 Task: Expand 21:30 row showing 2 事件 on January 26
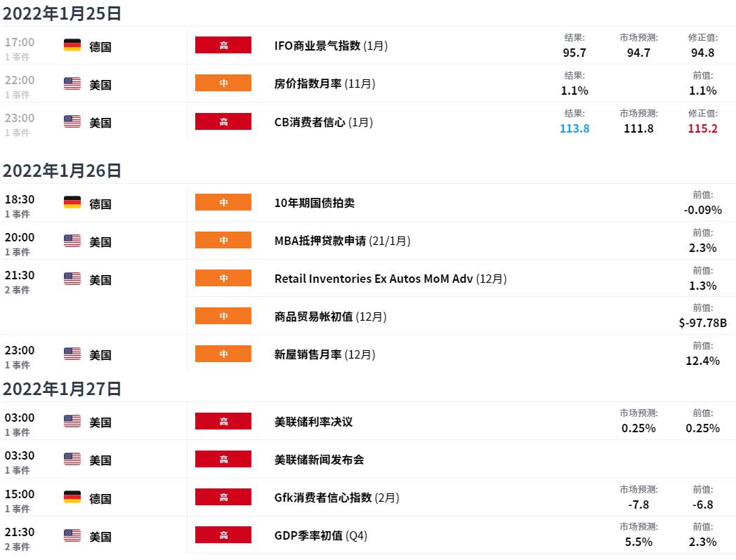(20, 282)
